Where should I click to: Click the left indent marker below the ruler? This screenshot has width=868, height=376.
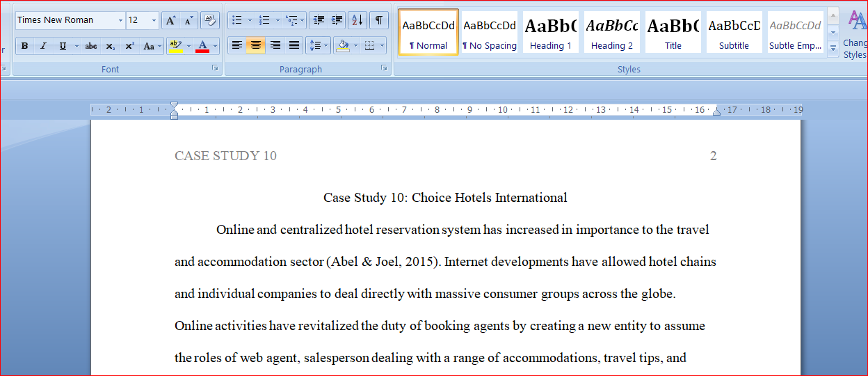click(174, 116)
